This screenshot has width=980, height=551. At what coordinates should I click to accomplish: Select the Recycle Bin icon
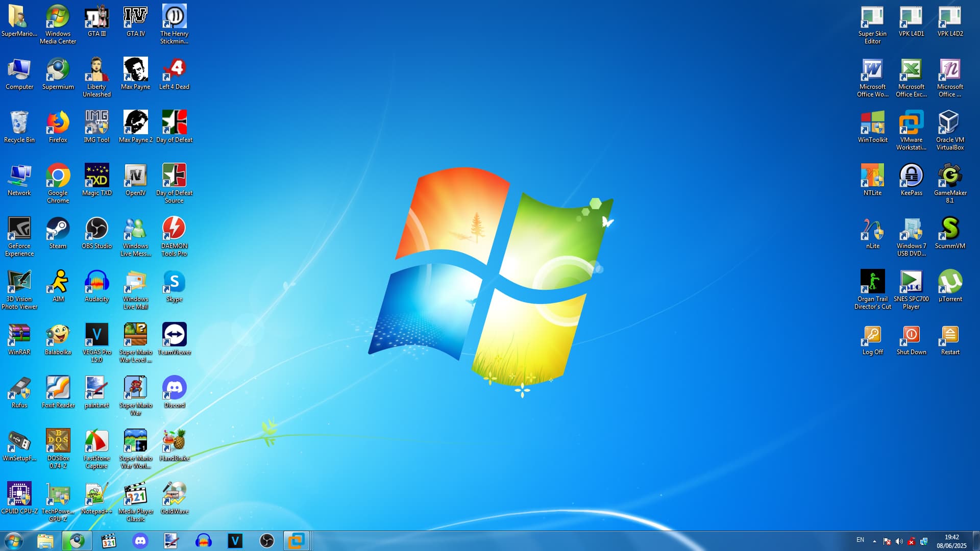coord(19,122)
